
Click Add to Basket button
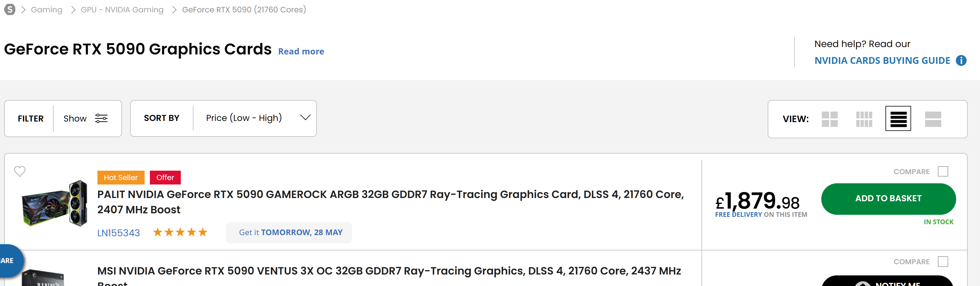click(x=888, y=199)
